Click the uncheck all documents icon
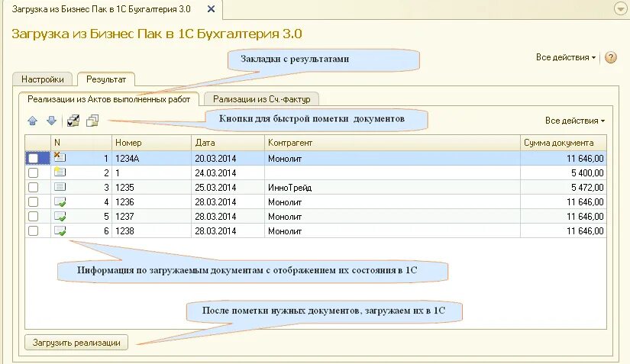630x364 pixels. [x=92, y=121]
